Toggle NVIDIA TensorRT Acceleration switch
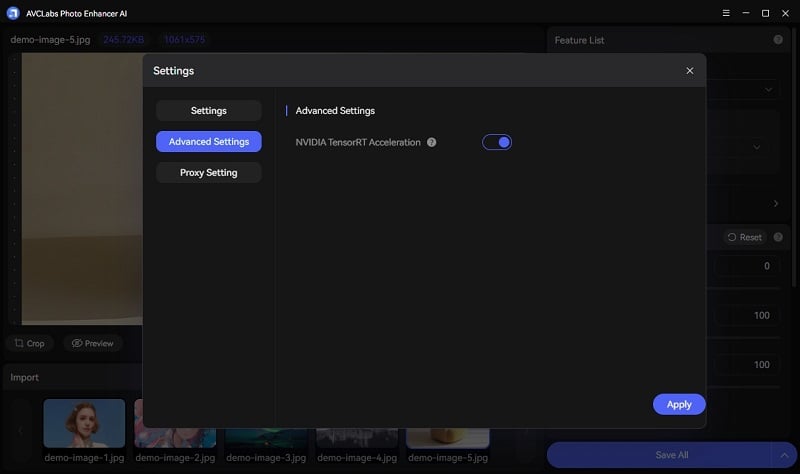 click(496, 142)
